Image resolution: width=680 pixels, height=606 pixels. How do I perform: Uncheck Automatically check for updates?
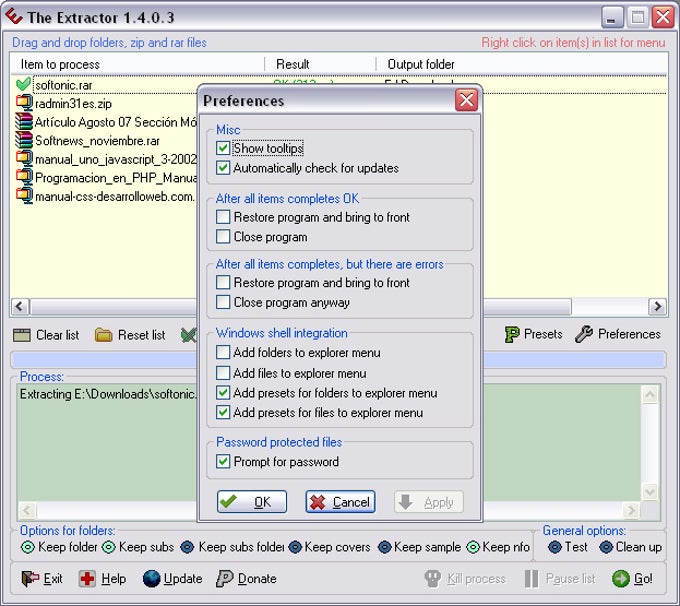click(x=223, y=168)
